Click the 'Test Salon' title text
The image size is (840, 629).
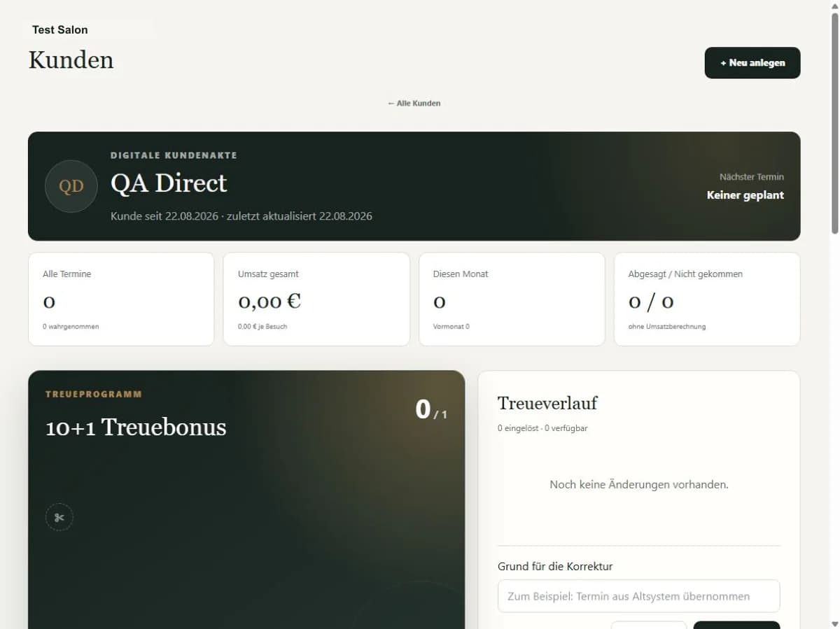click(x=60, y=29)
